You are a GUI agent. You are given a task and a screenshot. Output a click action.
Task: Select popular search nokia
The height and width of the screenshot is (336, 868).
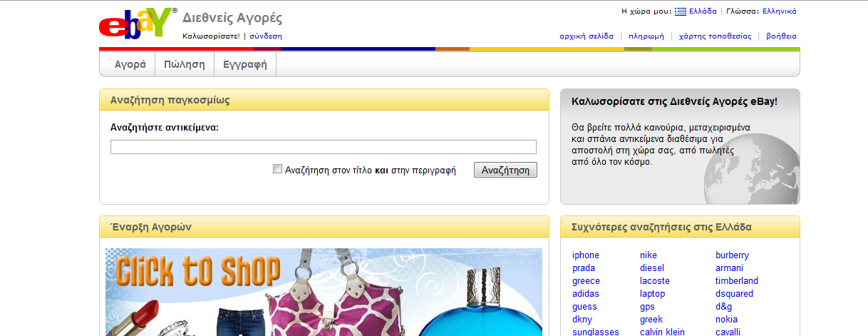[727, 320]
